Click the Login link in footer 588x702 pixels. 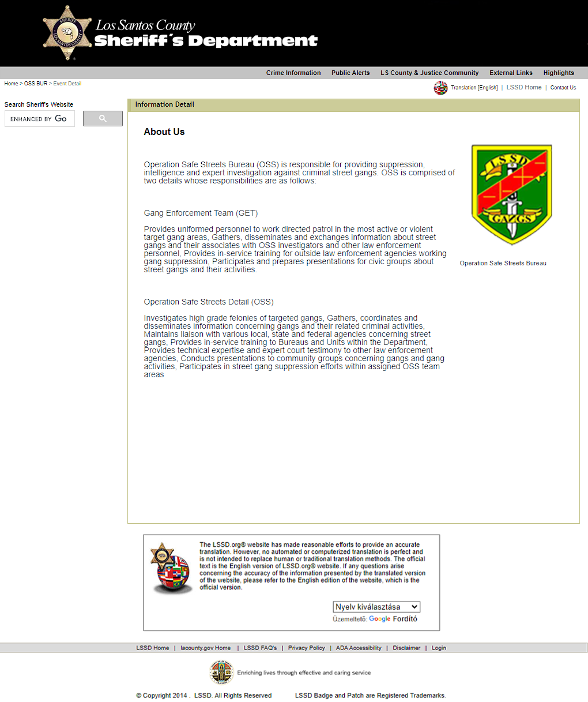439,648
